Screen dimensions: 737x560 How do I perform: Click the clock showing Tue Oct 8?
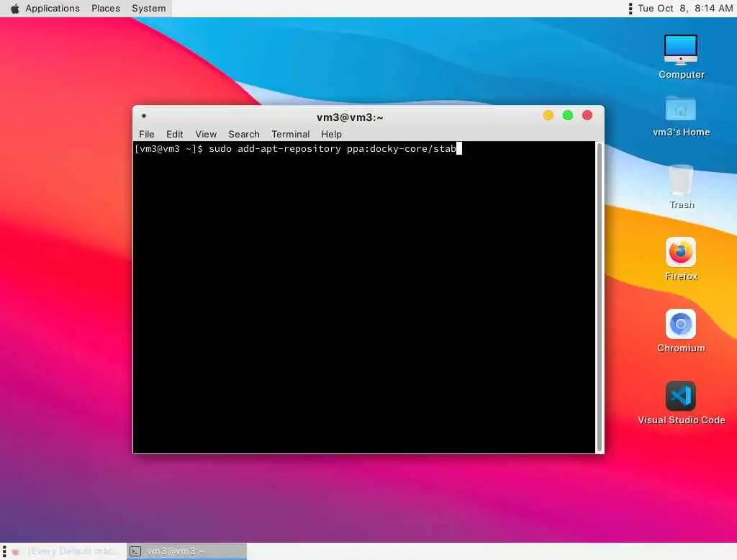click(x=685, y=9)
